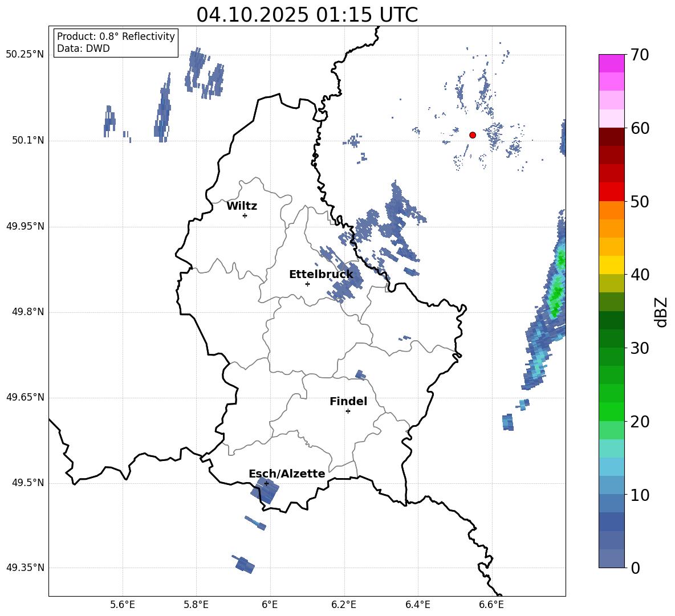675x616 pixels.
Task: Click the red radar site marker
Action: pyautogui.click(x=473, y=135)
